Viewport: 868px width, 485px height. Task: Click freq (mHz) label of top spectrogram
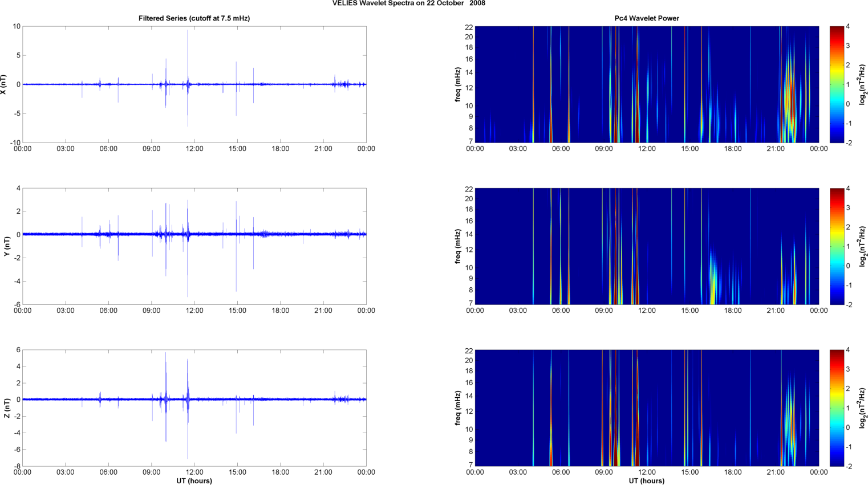coord(458,84)
